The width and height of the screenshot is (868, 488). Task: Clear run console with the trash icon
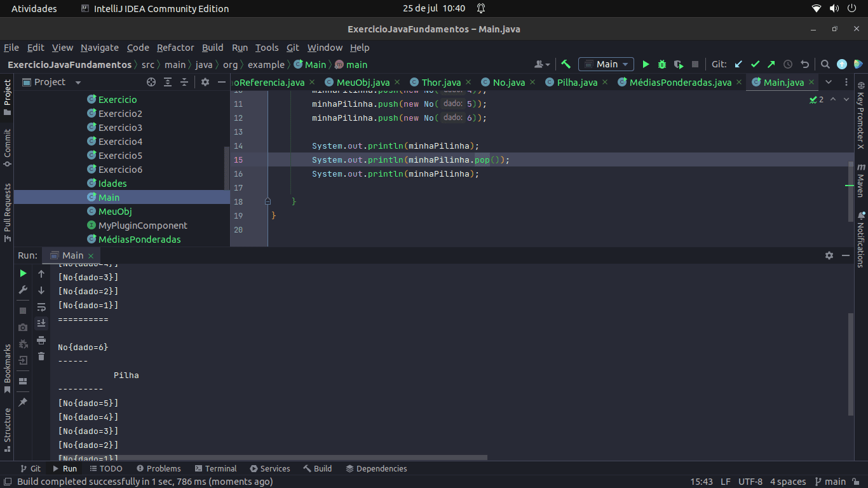pos(41,356)
